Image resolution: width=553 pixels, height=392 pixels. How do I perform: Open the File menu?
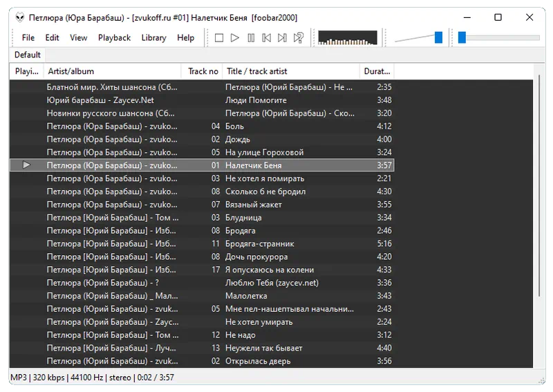(28, 38)
